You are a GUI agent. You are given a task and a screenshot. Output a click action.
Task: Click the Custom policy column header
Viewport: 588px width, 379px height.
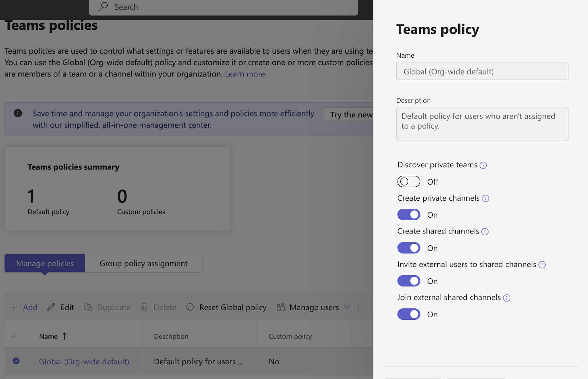(290, 336)
